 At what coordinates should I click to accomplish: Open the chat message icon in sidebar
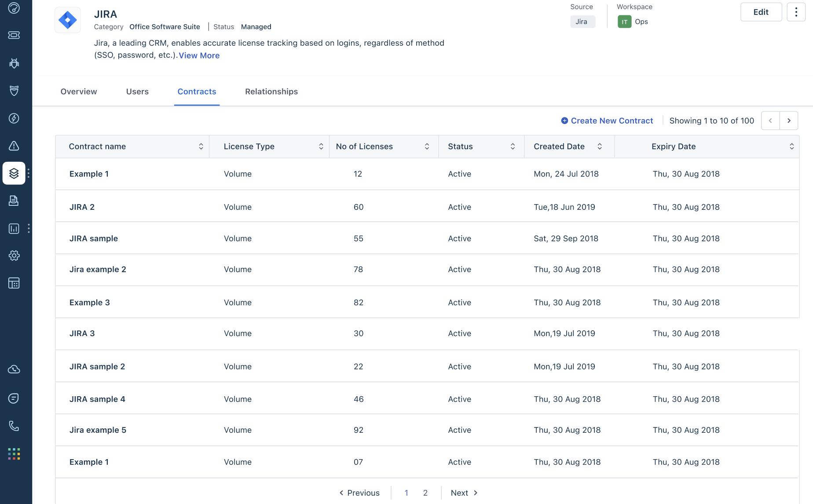tap(14, 398)
